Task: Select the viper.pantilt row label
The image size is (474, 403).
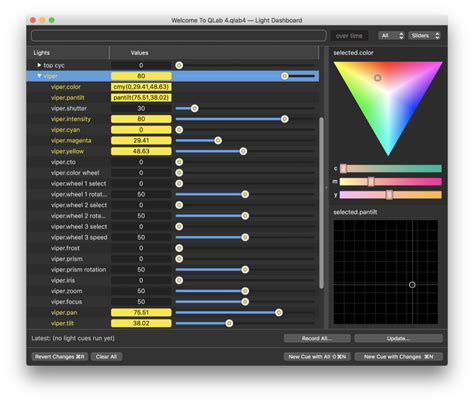Action: [68, 98]
